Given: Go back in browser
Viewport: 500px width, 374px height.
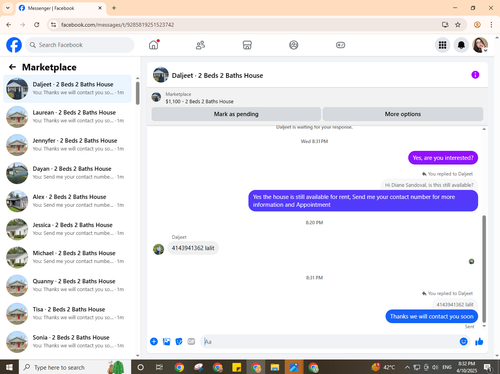Looking at the screenshot, I should pyautogui.click(x=9, y=25).
